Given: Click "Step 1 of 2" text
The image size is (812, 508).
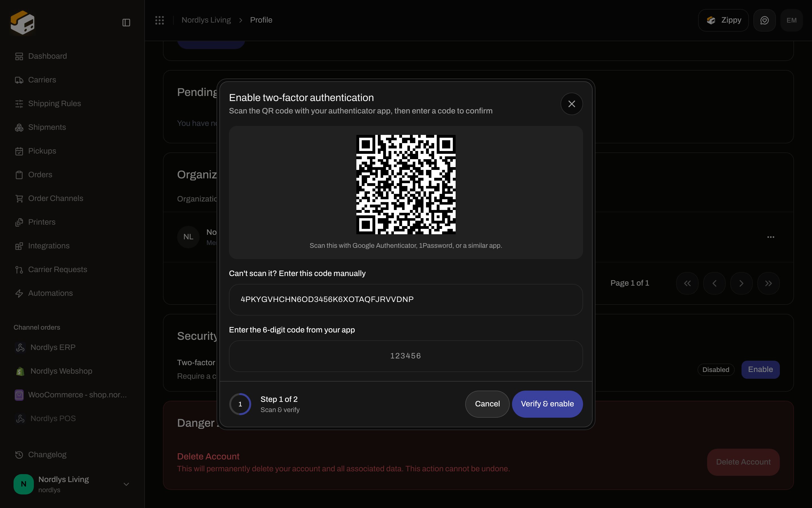Looking at the screenshot, I should click(279, 399).
